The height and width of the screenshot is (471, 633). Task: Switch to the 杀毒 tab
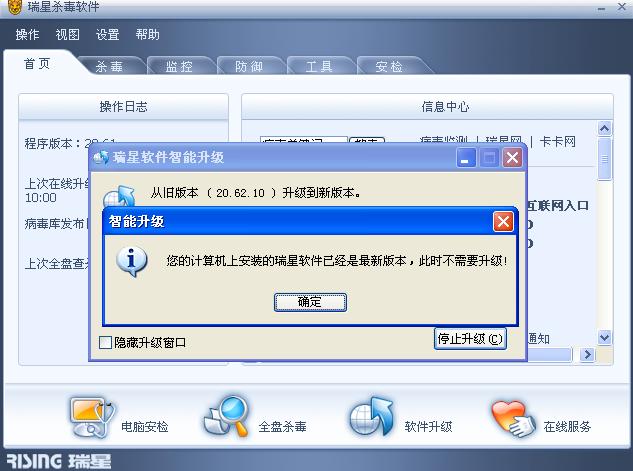tap(109, 66)
